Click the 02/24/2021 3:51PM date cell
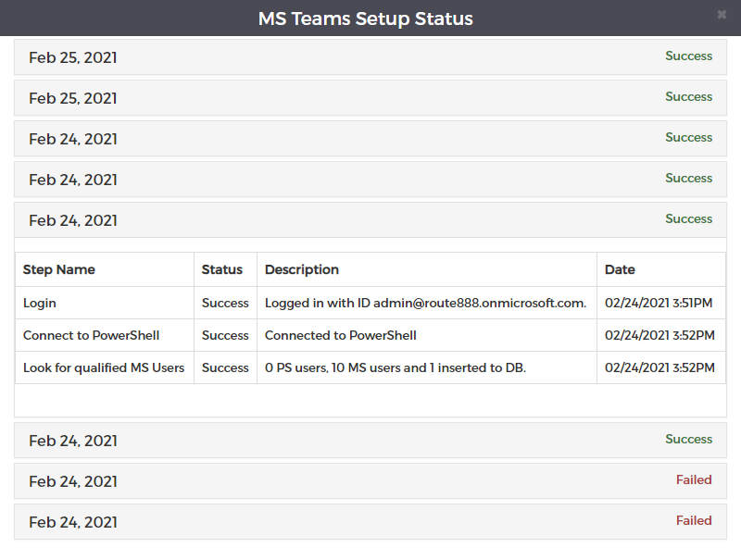This screenshot has height=560, width=741. (x=659, y=303)
